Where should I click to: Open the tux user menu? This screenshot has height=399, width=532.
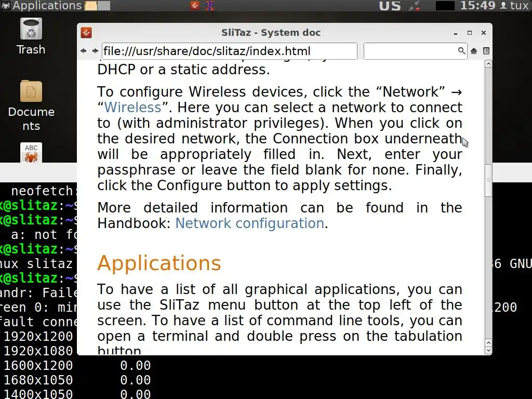pos(515,5)
